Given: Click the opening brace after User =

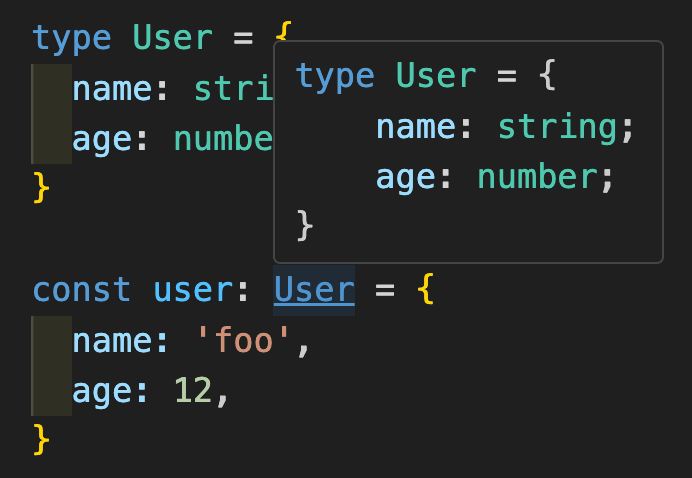Looking at the screenshot, I should tap(425, 291).
